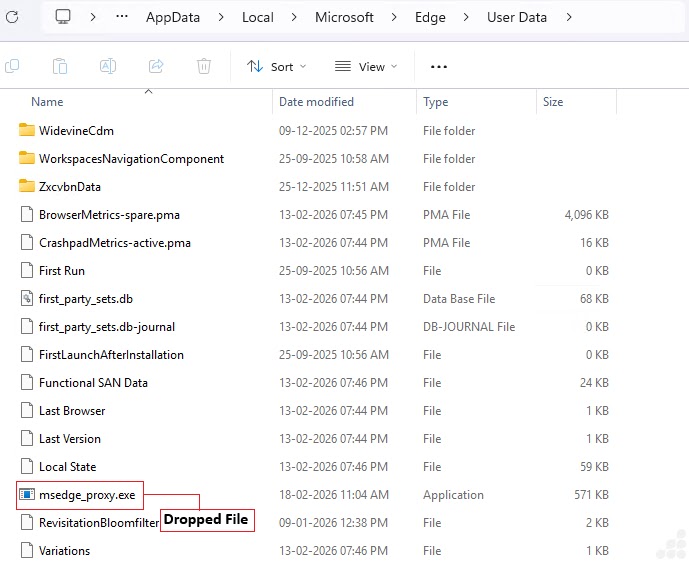Select the msedge_proxy.exe application icon

(27, 495)
